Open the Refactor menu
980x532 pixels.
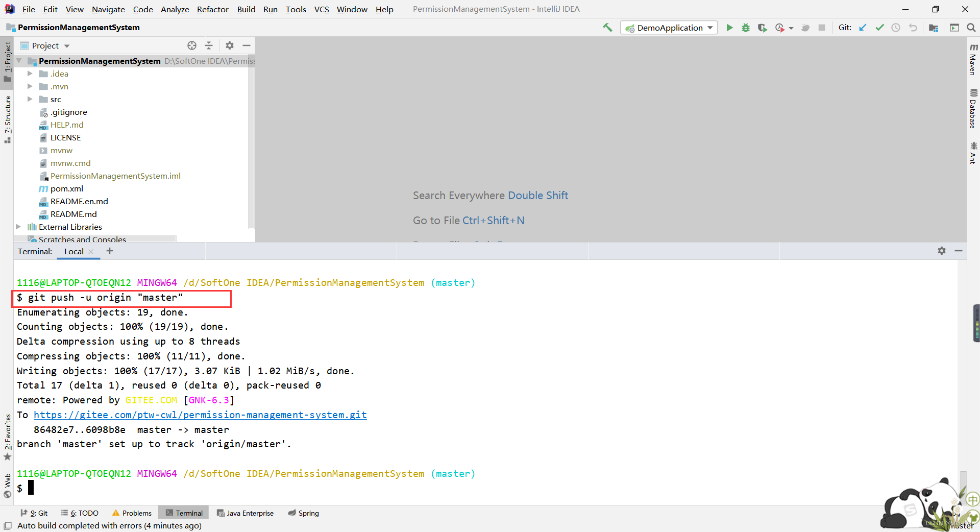point(213,9)
